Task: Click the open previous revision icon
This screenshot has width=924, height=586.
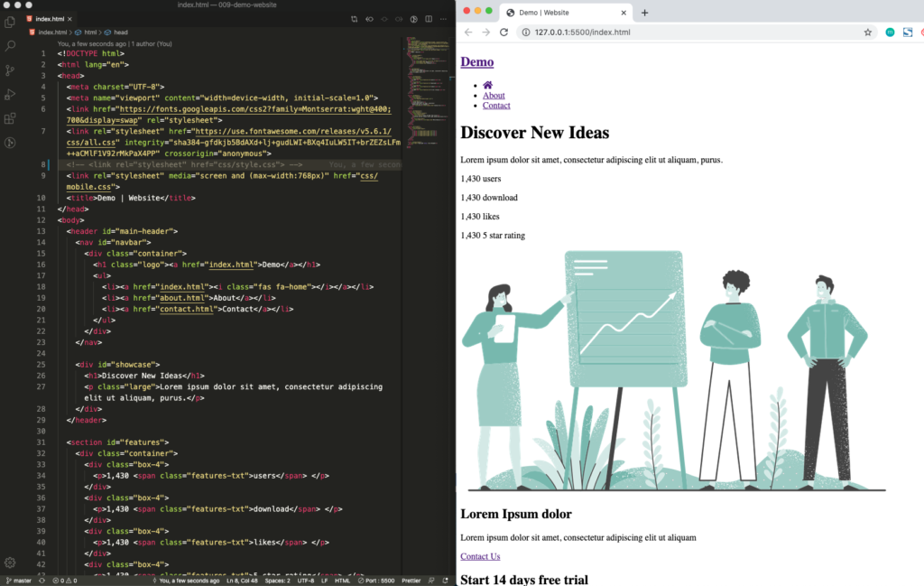Action: click(369, 19)
